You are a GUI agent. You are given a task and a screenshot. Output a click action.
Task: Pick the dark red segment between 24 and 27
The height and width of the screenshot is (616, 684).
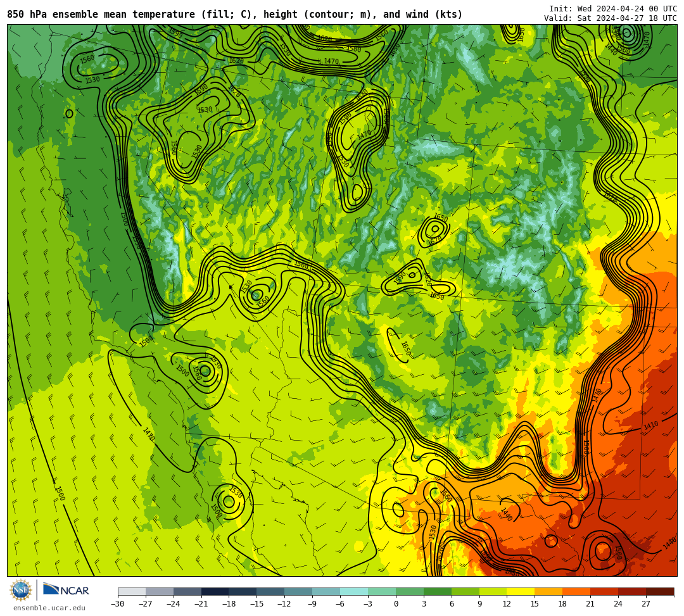[633, 591]
